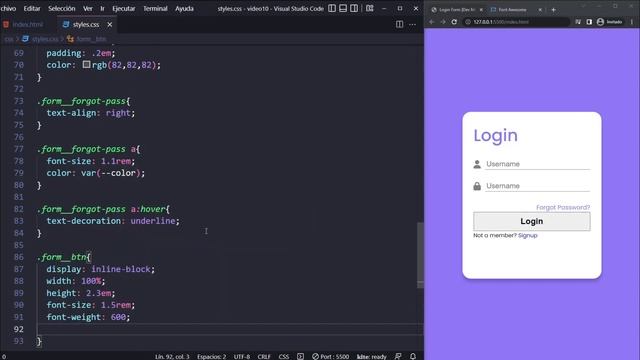
Task: Click the Login button in the form
Action: [531, 221]
